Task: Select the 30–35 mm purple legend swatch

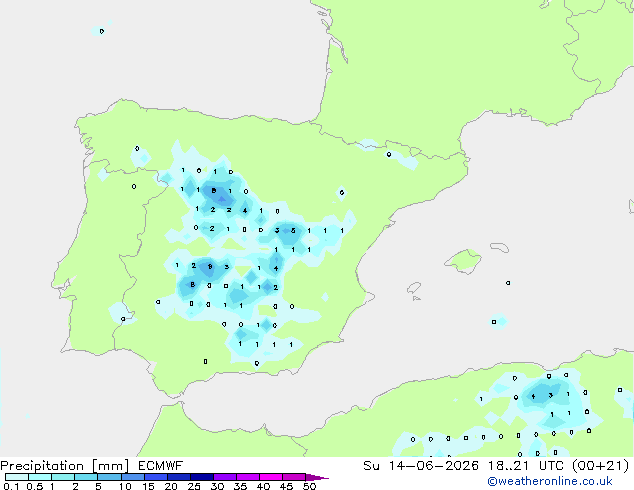Action: pyautogui.click(x=224, y=477)
